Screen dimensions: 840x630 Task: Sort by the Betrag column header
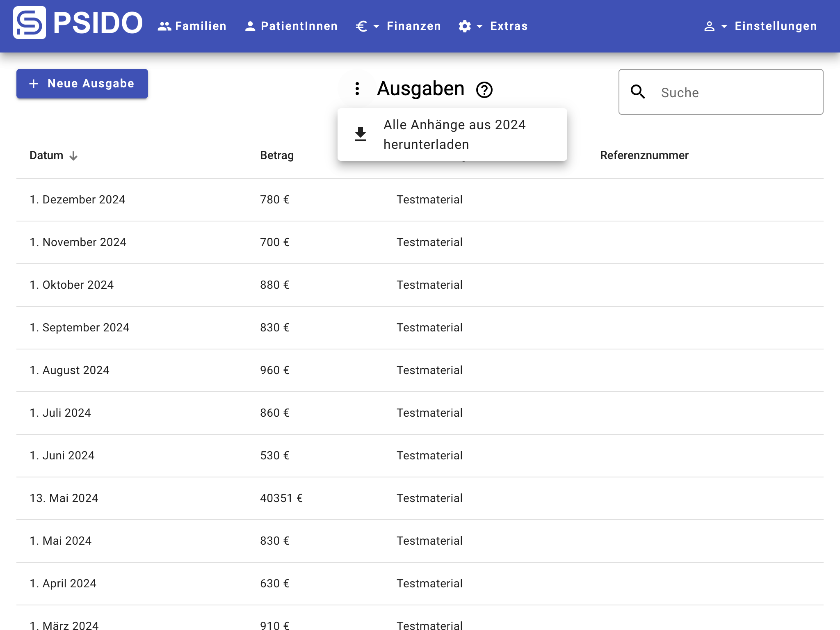point(277,155)
